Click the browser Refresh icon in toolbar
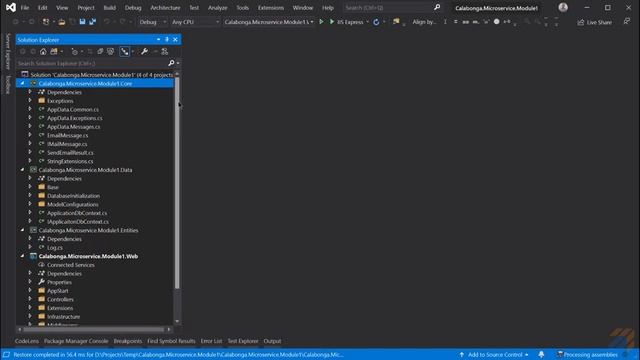Image resolution: width=640 pixels, height=360 pixels. click(x=376, y=22)
